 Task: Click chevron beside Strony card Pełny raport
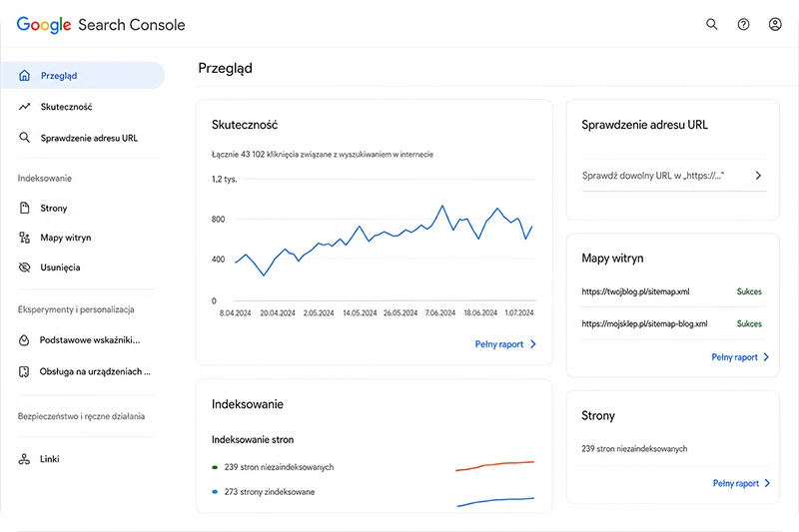coord(767,483)
